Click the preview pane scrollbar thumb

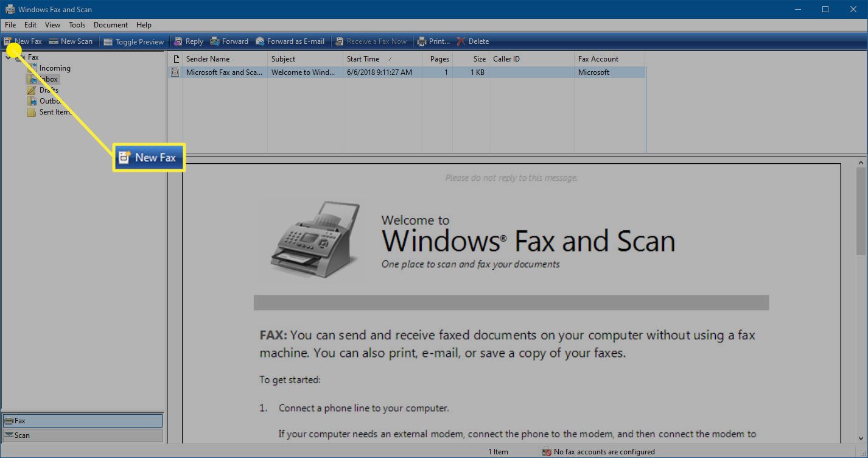point(861,212)
